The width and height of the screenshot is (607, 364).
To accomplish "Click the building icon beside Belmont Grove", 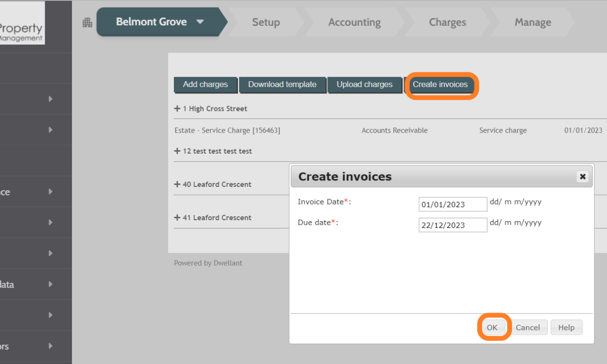I will 87,23.
